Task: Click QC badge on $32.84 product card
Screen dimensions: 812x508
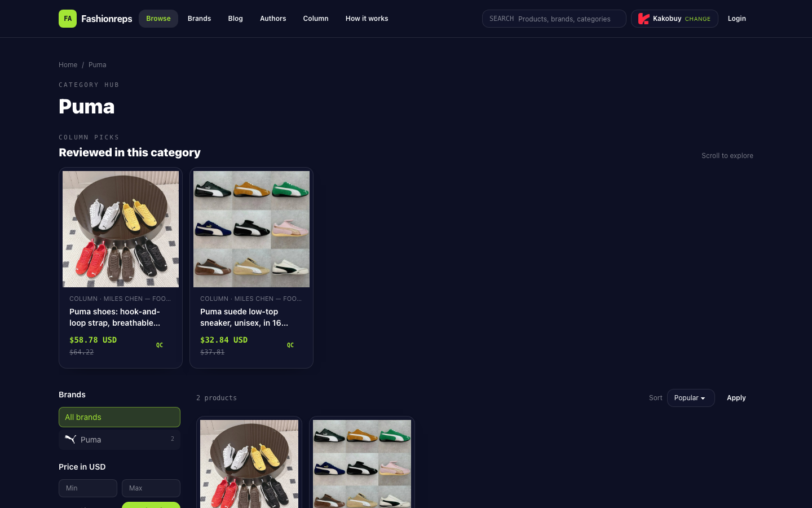Action: pyautogui.click(x=290, y=345)
